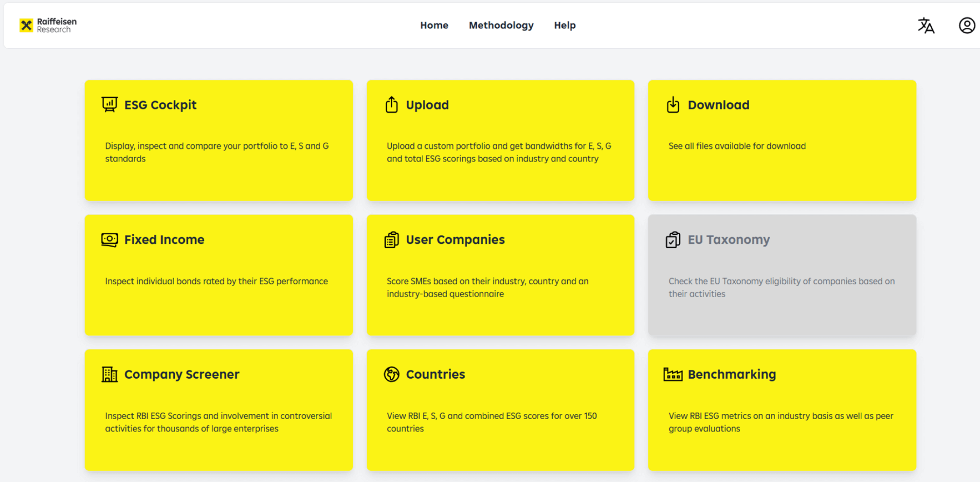Screen dimensions: 980x482
Task: Go to the Home menu item
Action: click(x=434, y=26)
